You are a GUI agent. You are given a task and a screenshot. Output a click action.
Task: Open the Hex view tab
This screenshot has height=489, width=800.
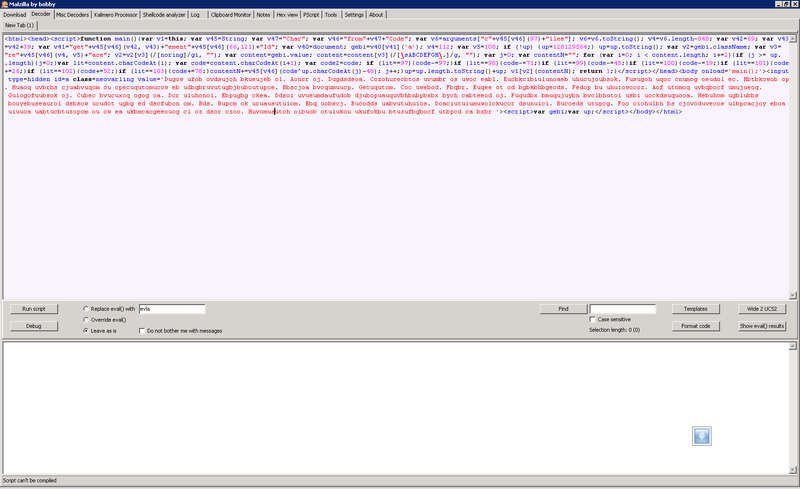coord(287,15)
